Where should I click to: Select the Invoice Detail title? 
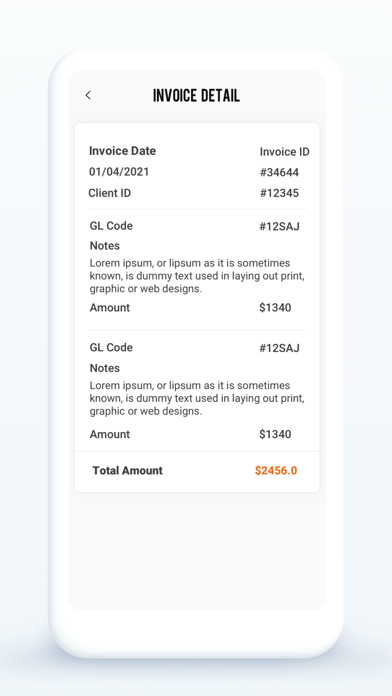196,95
